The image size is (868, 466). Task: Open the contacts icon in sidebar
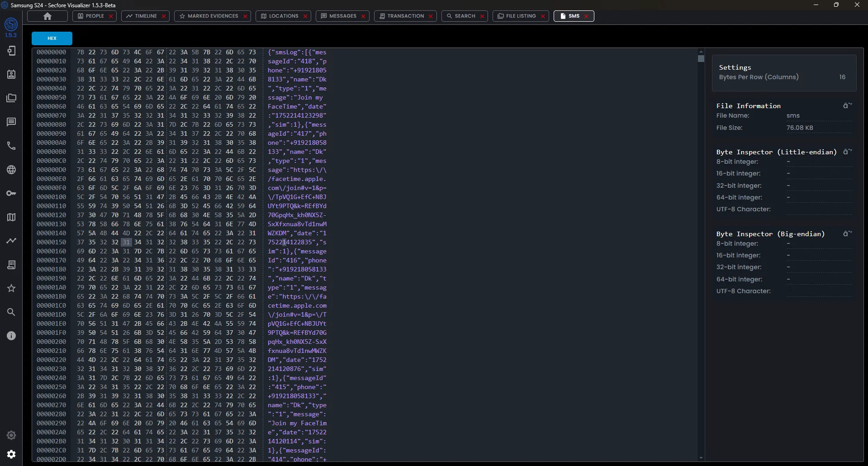tap(11, 75)
